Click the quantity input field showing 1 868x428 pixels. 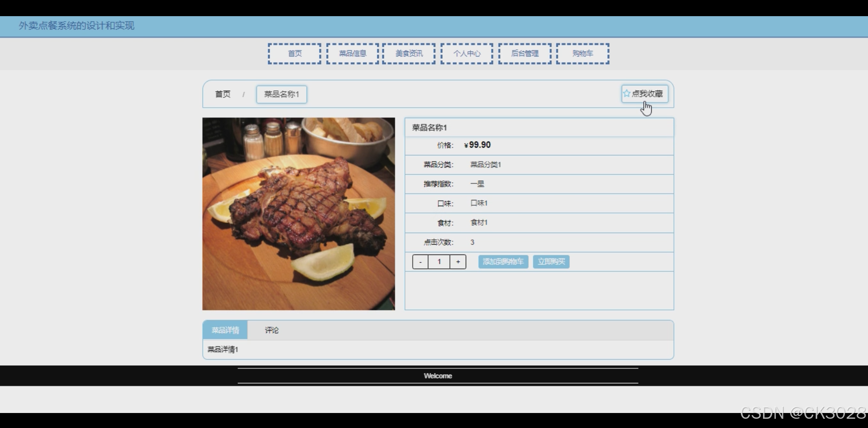click(x=439, y=262)
